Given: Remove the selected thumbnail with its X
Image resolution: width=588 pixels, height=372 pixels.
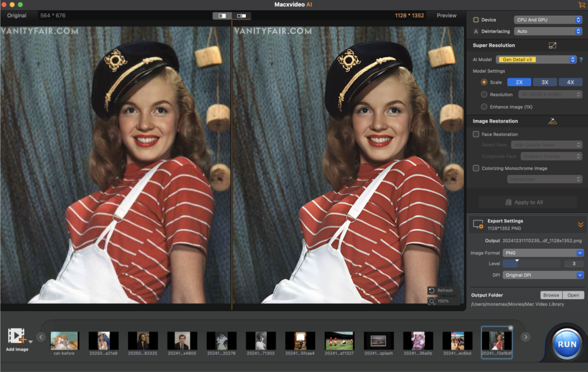Looking at the screenshot, I should click(511, 328).
